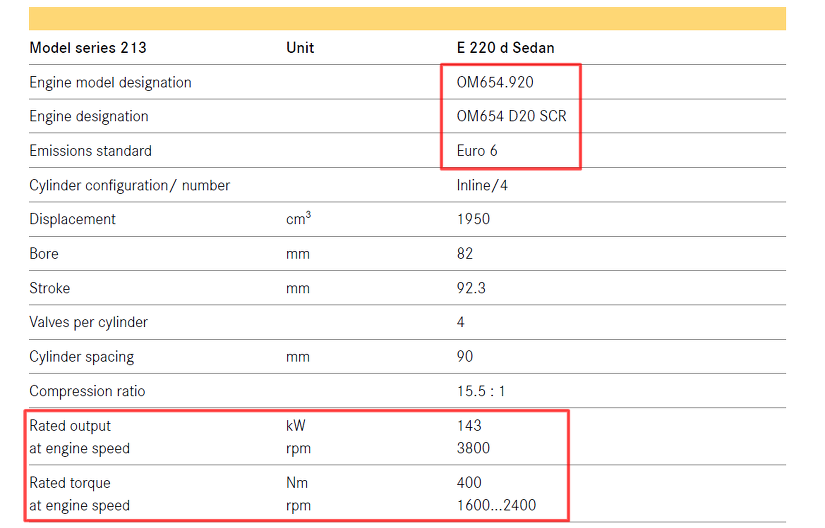Select the stroke value '92.3'
The width and height of the screenshot is (825, 528).
(471, 288)
